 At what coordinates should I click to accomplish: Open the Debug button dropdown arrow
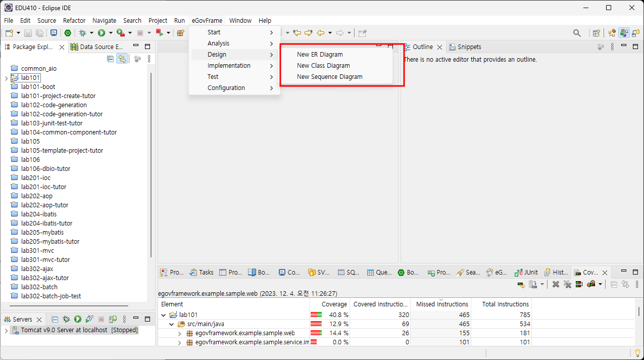click(x=91, y=33)
